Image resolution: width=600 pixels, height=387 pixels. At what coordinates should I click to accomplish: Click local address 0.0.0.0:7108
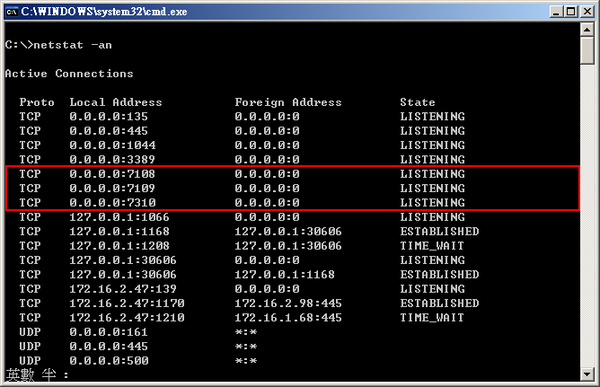[112, 174]
